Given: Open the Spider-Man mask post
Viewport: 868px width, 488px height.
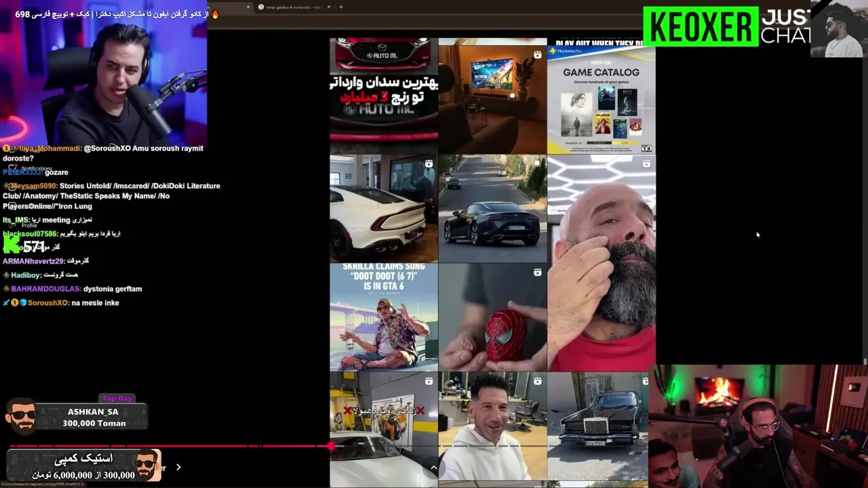Looking at the screenshot, I should [492, 317].
